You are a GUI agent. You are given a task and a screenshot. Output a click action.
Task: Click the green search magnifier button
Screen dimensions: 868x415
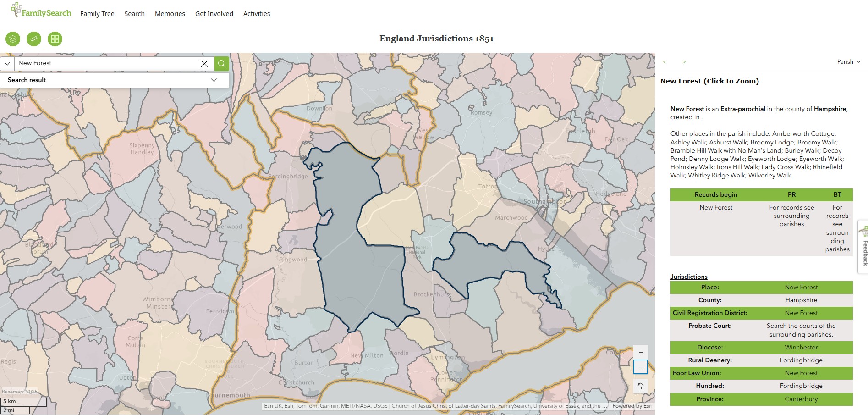(221, 63)
